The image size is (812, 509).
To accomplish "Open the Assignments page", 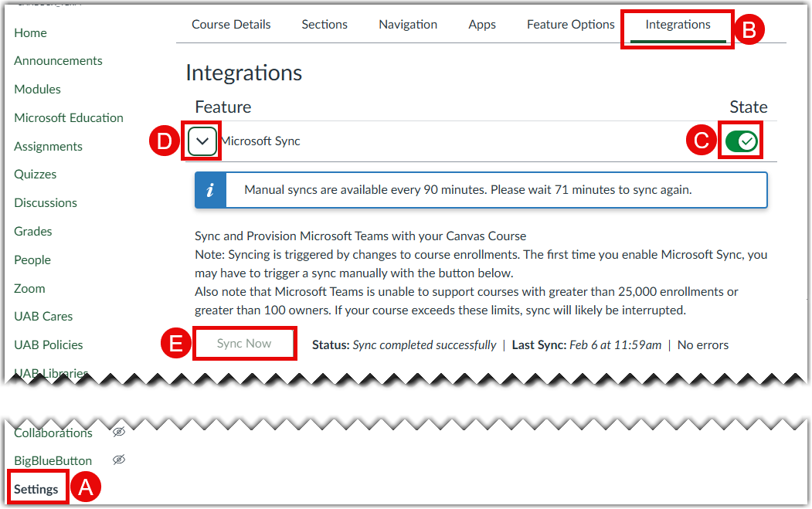I will 48,147.
